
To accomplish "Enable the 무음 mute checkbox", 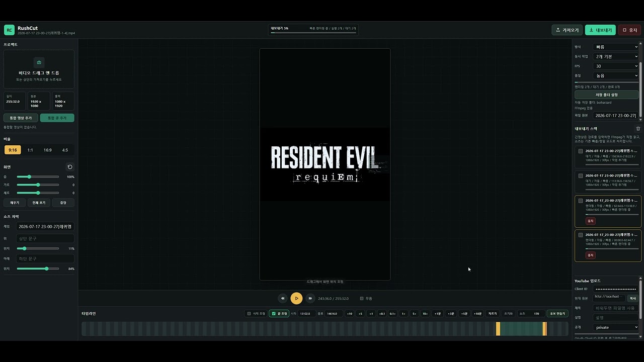I will (x=361, y=299).
